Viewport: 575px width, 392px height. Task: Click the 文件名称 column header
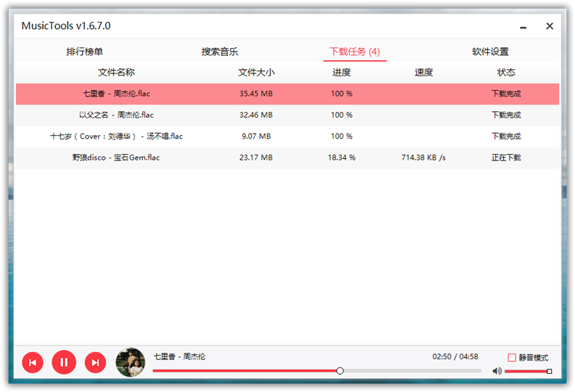pyautogui.click(x=116, y=73)
